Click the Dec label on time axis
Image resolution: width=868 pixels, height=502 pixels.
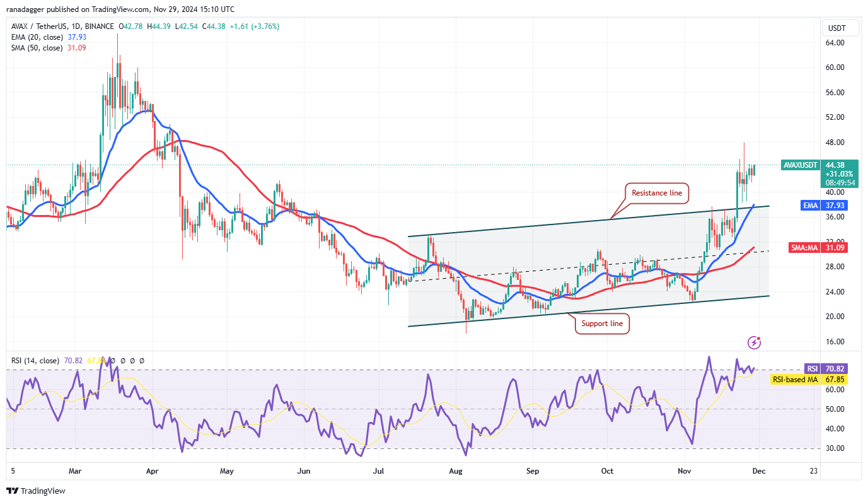click(x=758, y=471)
